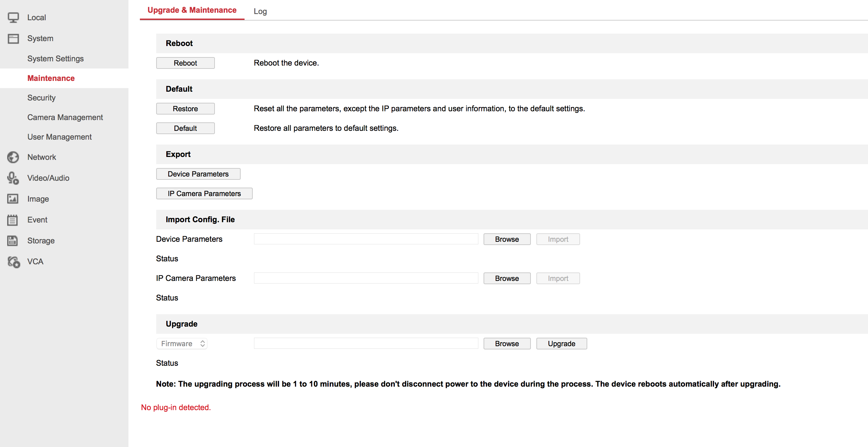The image size is (868, 447).
Task: Select the Upgrade & Maintenance tab
Action: tap(192, 10)
